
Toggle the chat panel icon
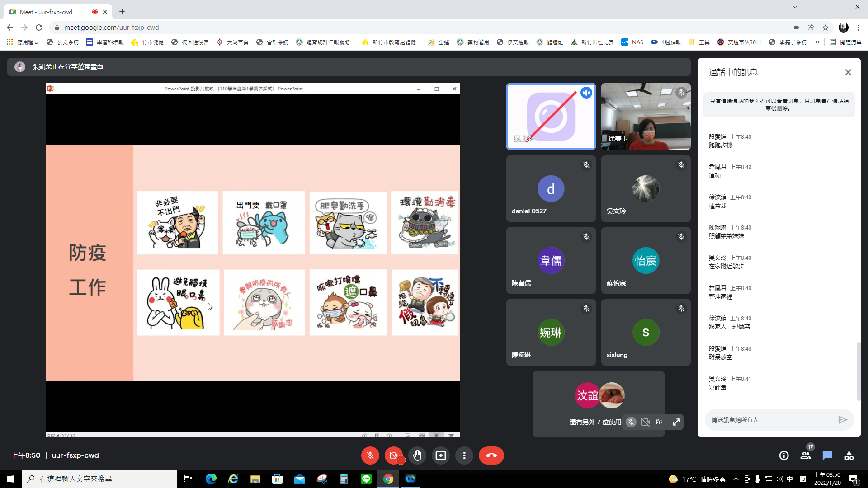tap(827, 455)
